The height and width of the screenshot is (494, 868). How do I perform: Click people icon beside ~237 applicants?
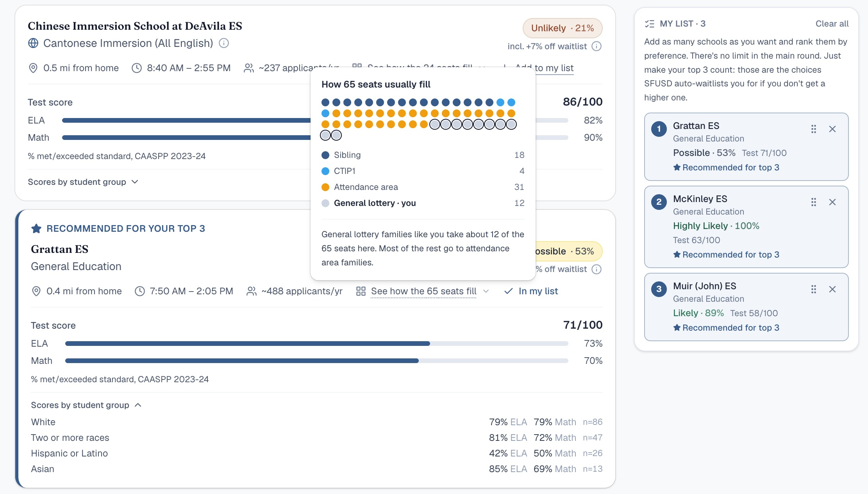click(x=248, y=68)
